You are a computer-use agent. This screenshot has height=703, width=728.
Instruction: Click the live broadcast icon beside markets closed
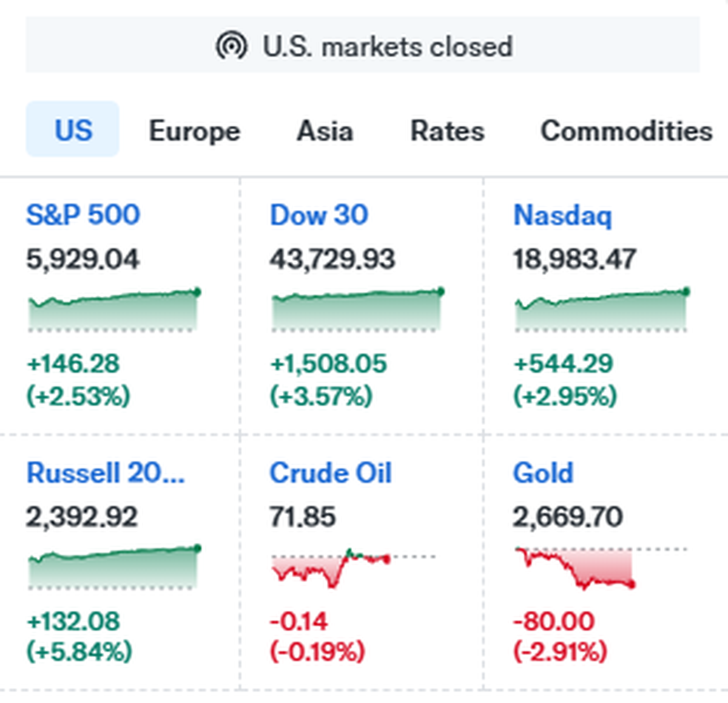pos(231,46)
